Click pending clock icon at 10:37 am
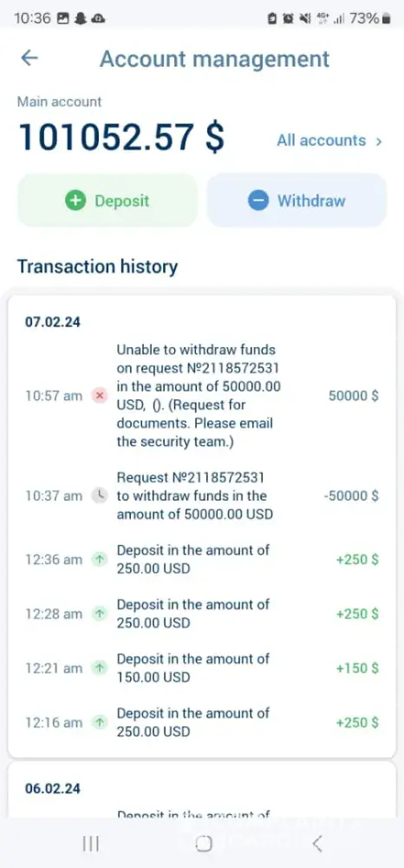This screenshot has width=404, height=868. [x=100, y=496]
